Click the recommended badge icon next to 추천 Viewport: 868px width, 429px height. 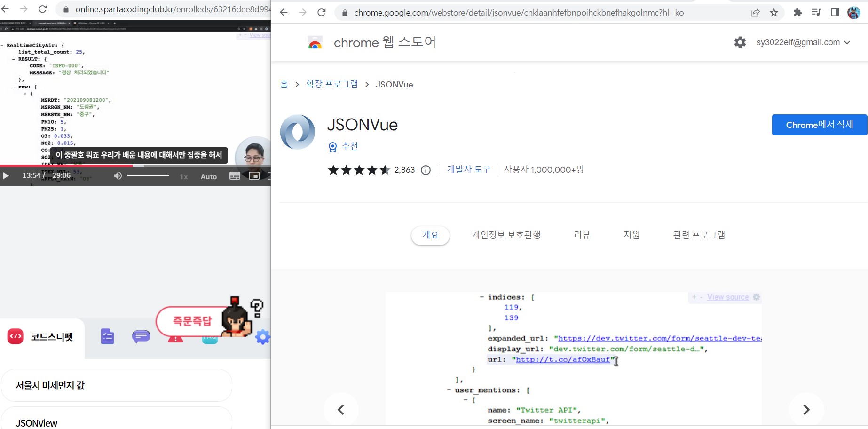333,147
